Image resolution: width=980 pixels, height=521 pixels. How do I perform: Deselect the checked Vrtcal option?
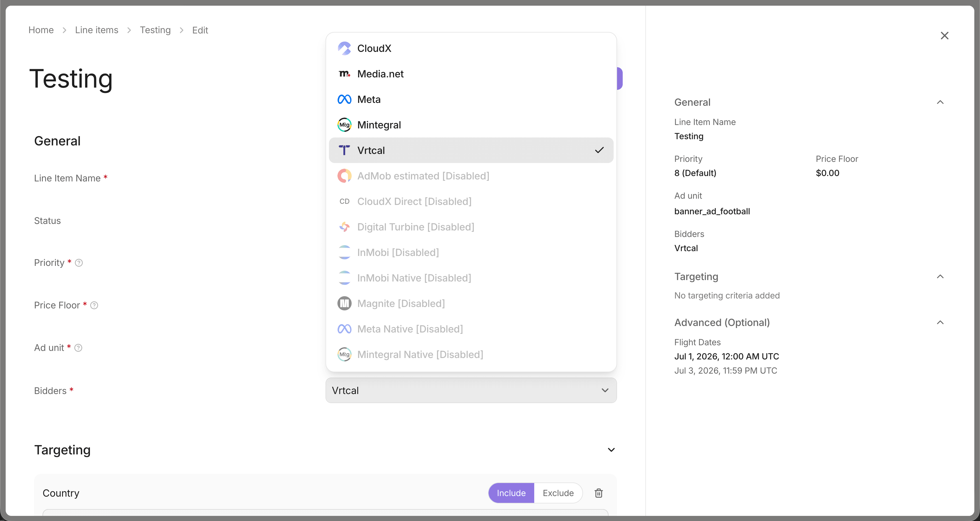pos(471,150)
